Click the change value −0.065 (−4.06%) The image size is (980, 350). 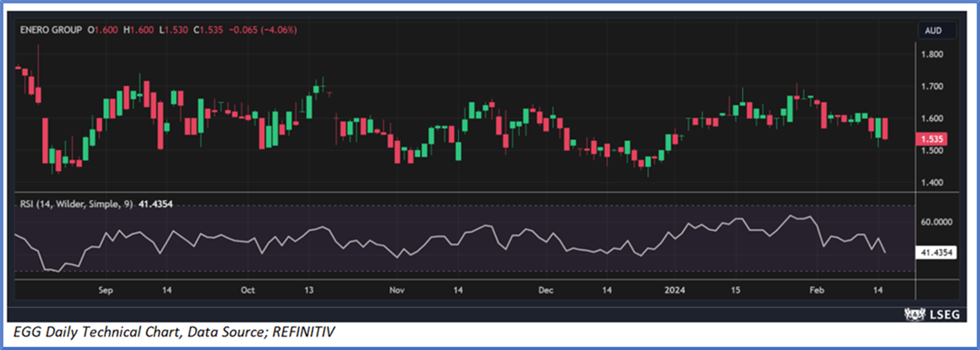click(x=261, y=30)
